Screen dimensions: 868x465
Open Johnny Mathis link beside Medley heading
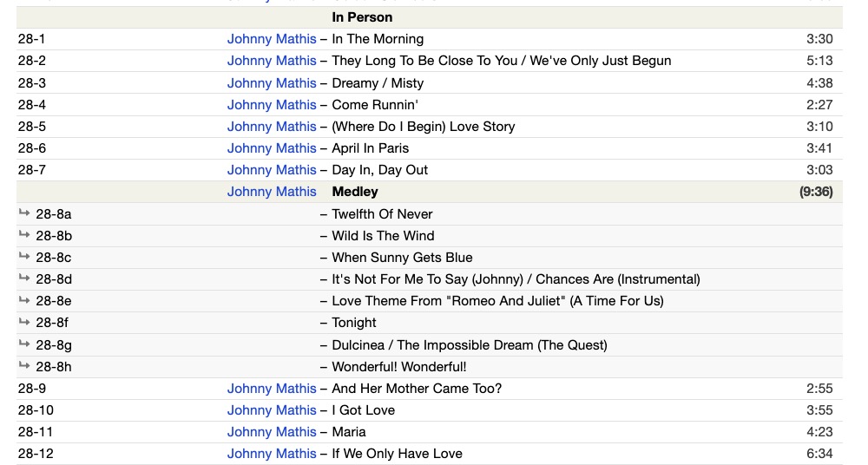click(271, 192)
